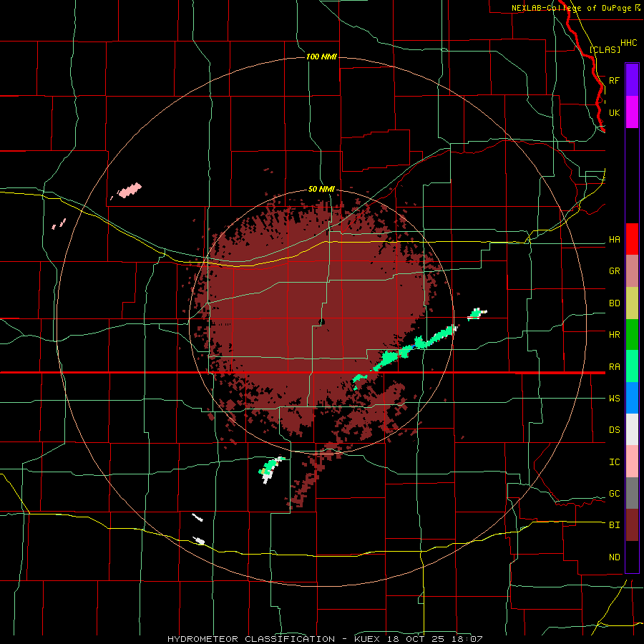Click the IC pink legend swatch
The height and width of the screenshot is (644, 644).
pos(632,462)
